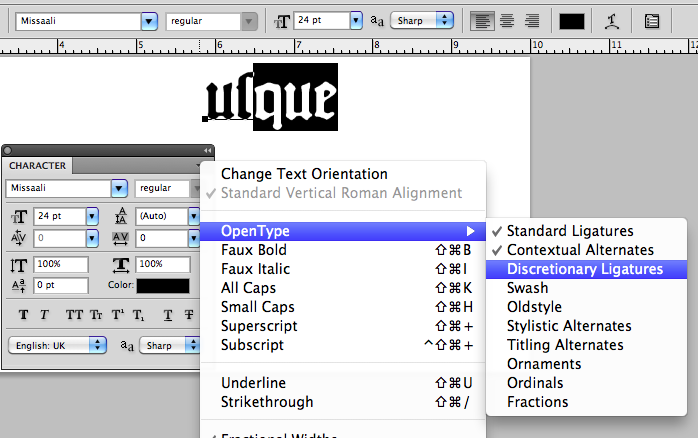Right-align text in options bar

pyautogui.click(x=532, y=20)
